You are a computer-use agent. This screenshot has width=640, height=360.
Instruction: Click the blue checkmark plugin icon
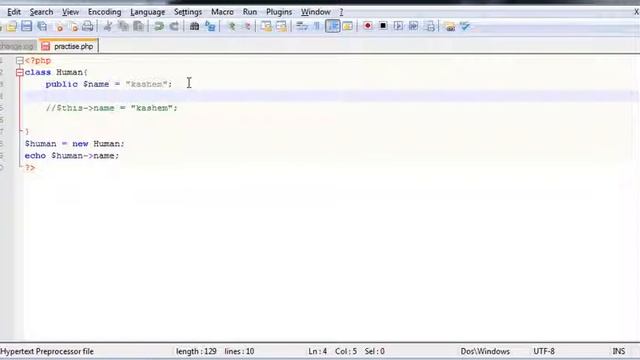click(x=465, y=27)
